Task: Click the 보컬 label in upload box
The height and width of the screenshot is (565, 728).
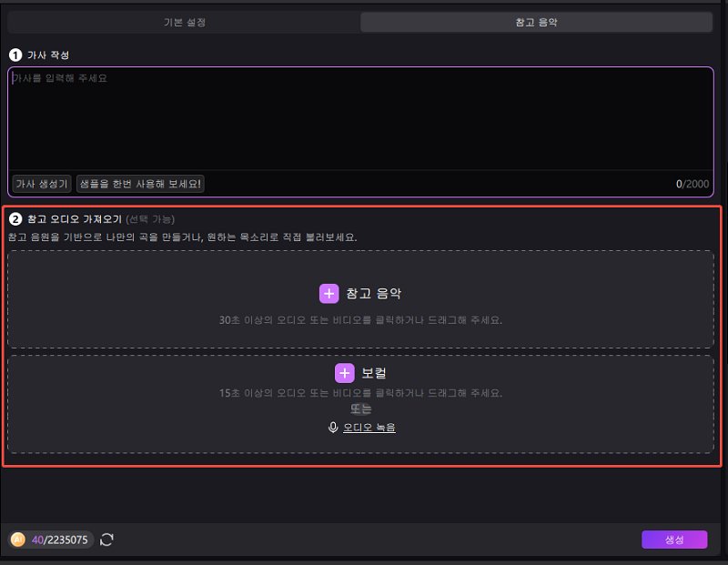Action: 374,373
